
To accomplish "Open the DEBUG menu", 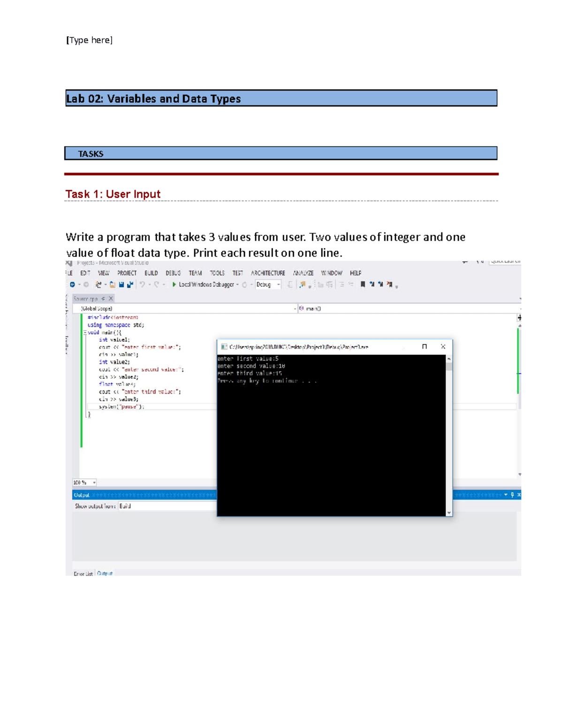I will point(173,273).
